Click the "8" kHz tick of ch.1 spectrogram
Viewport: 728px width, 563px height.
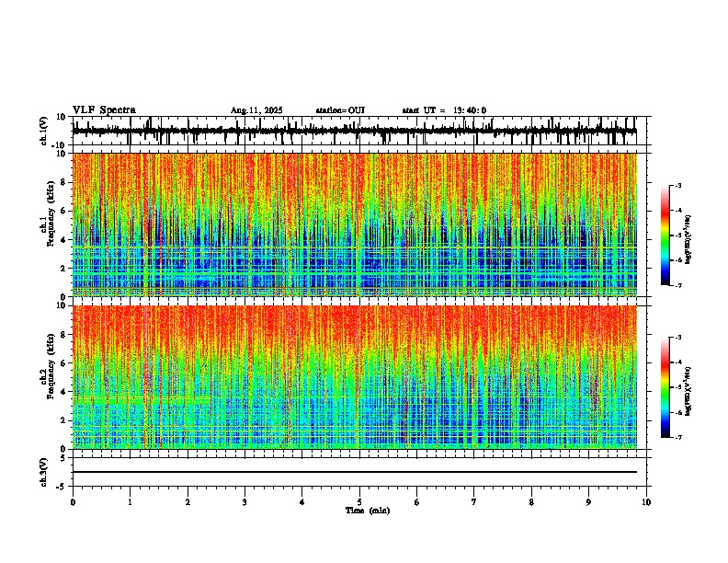coord(63,182)
